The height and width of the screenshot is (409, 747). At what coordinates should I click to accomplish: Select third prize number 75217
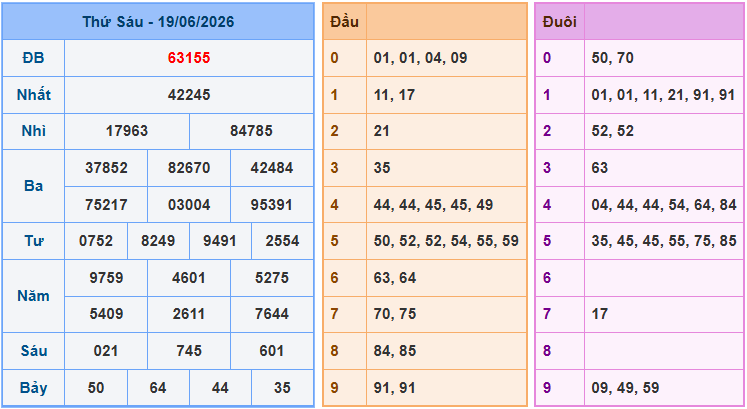[x=106, y=205]
